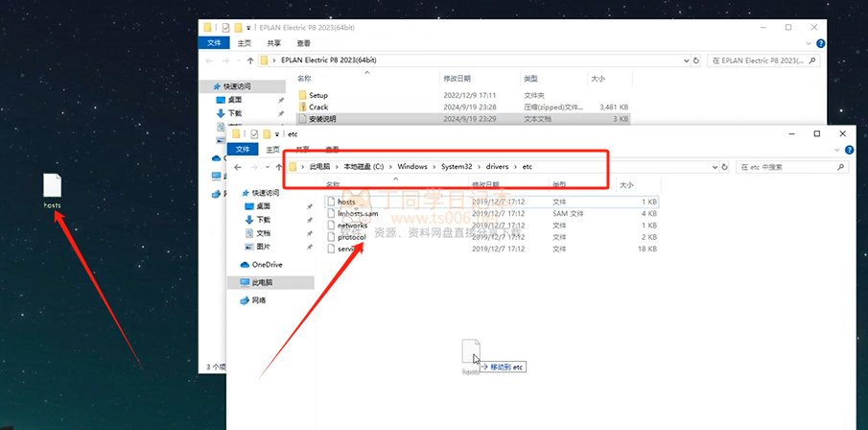868x430 pixels.
Task: Open quick access toolbar dropdown in EPLAN window
Action: point(248,27)
